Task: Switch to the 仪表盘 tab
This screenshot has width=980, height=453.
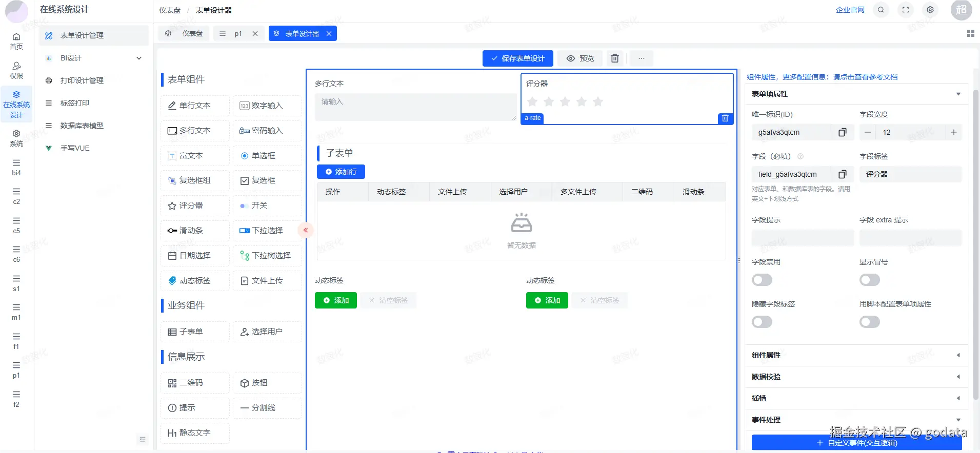Action: click(185, 33)
